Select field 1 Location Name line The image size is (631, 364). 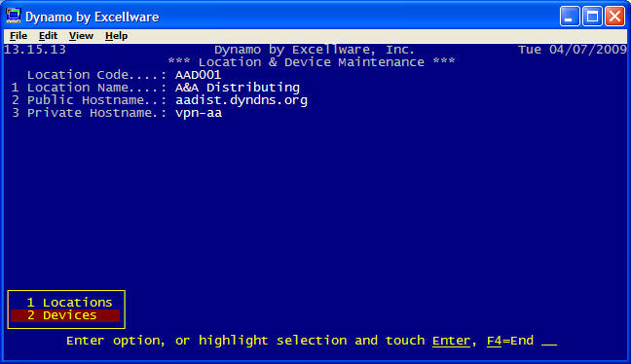coord(156,88)
